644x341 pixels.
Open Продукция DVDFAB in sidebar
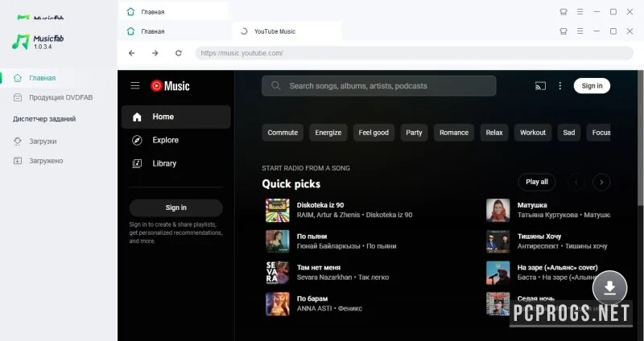pyautogui.click(x=61, y=97)
